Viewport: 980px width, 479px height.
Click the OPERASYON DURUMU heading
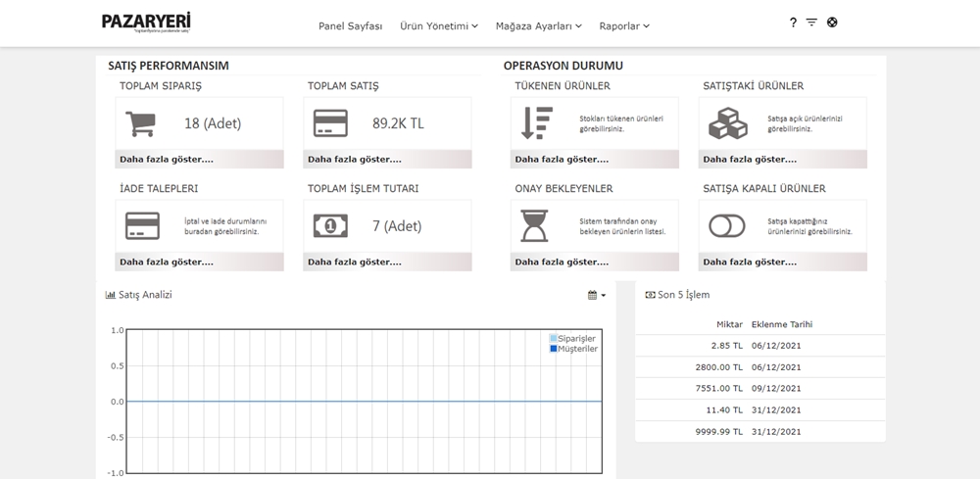pyautogui.click(x=563, y=66)
